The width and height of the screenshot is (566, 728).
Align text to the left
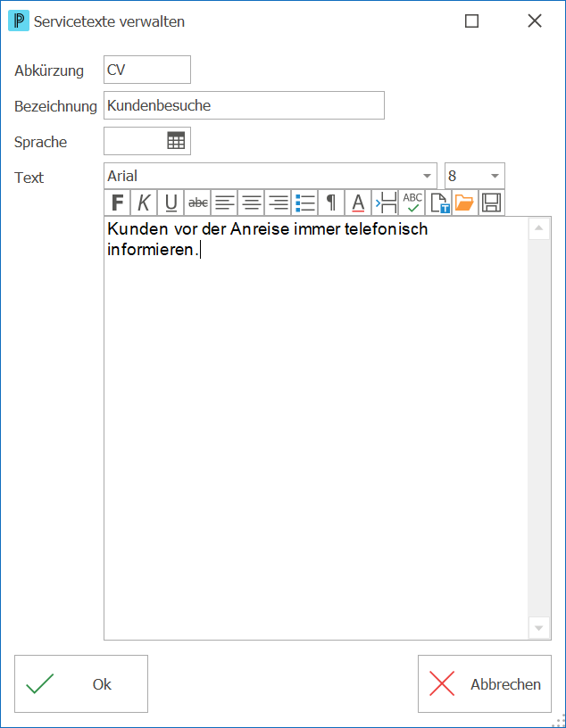coord(224,203)
